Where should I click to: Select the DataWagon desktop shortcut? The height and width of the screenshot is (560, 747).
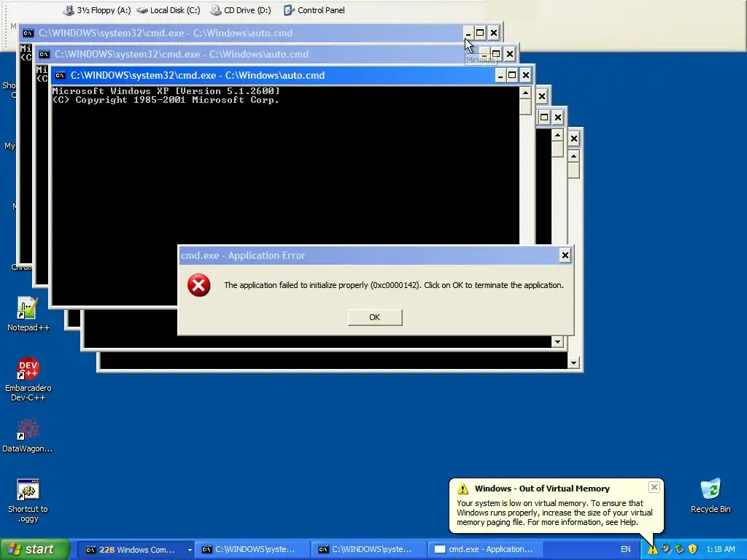pyautogui.click(x=27, y=435)
